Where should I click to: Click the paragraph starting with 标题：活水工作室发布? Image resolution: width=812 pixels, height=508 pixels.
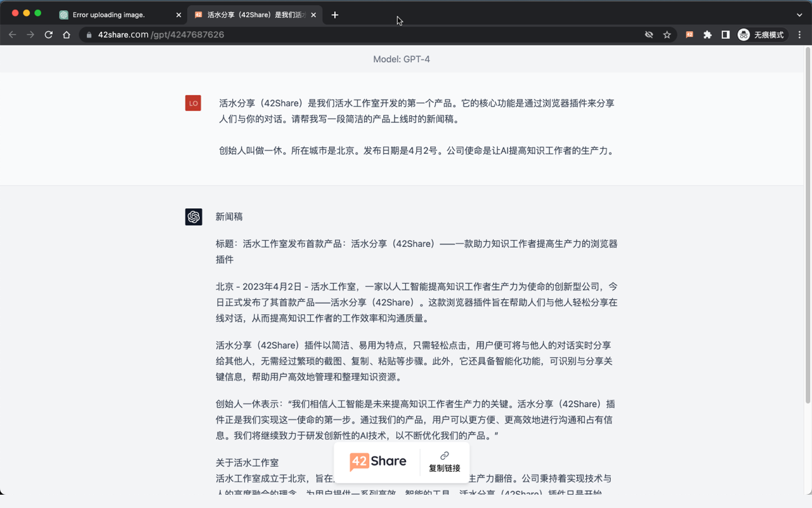coord(417,251)
